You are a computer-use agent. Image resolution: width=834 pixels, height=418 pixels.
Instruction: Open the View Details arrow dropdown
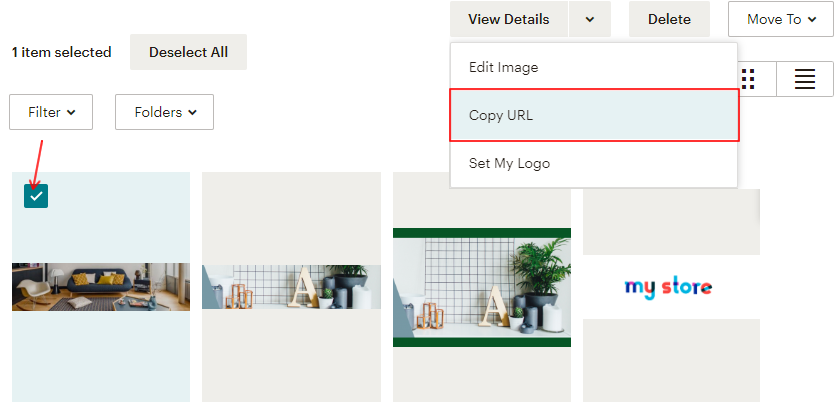click(x=590, y=19)
